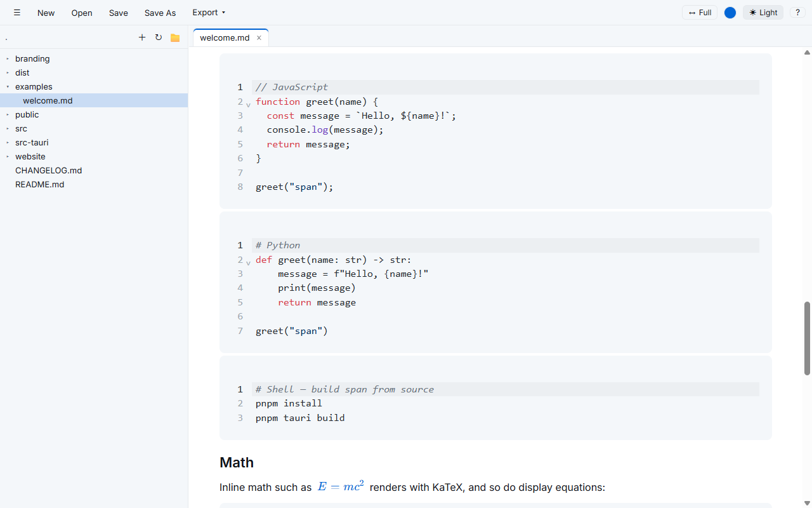Image resolution: width=812 pixels, height=508 pixels.
Task: Click the blue accent color circle
Action: coord(730,13)
